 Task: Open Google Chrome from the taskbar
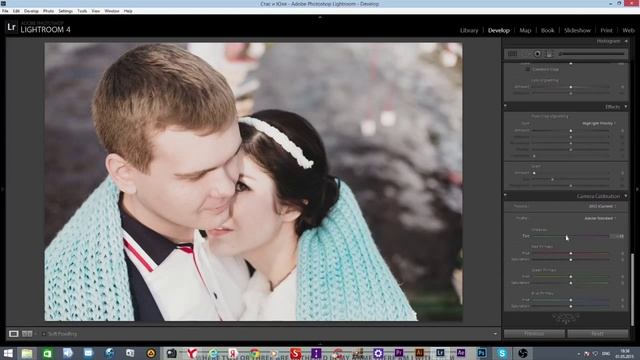tap(254, 353)
